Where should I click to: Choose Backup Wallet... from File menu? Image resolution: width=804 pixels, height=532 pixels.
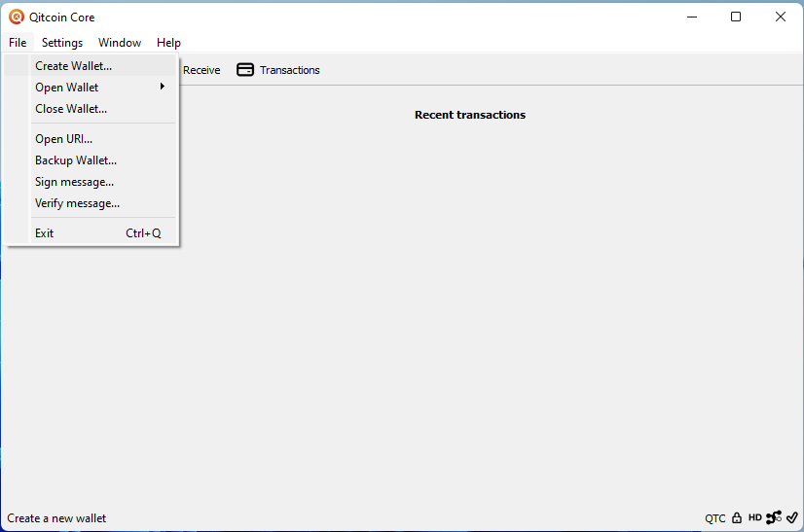point(91,160)
